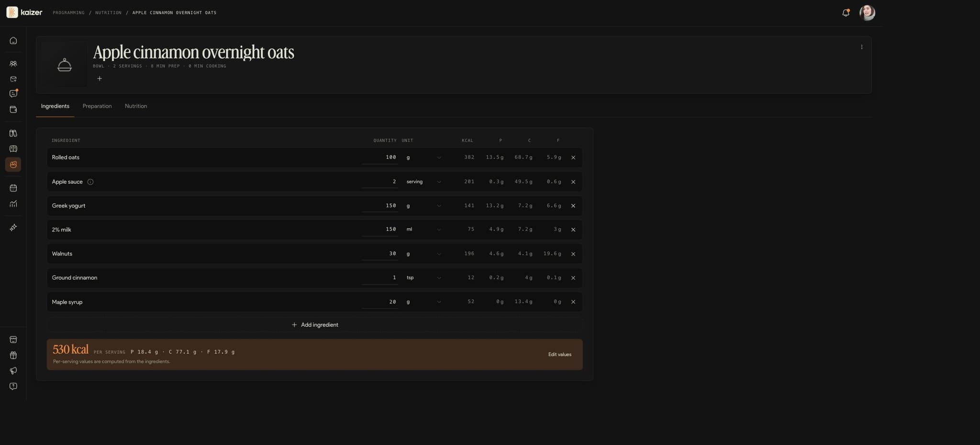This screenshot has height=445, width=980.
Task: Open the clients (people) sidebar icon
Action: pyautogui.click(x=13, y=64)
